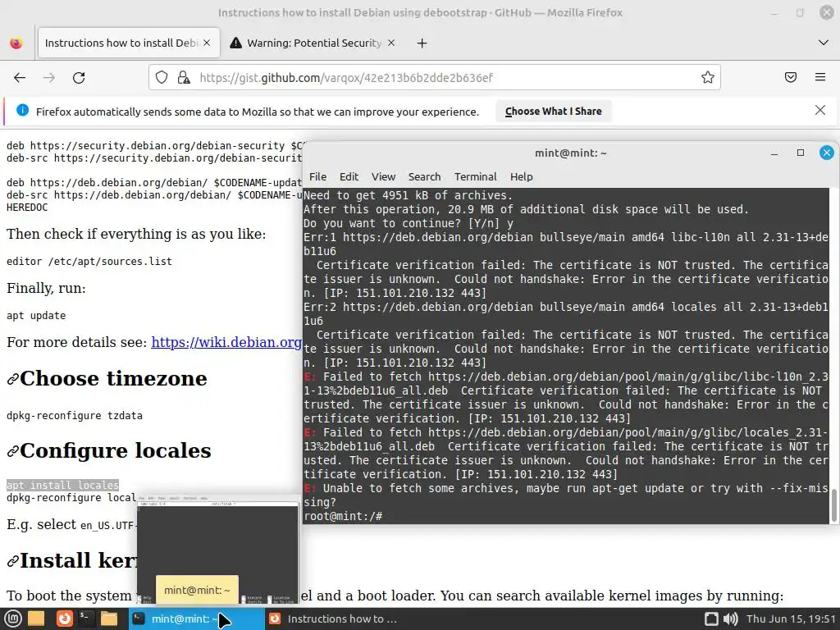This screenshot has width=840, height=630.
Task: Open the terminal Terminal menu
Action: 476,177
